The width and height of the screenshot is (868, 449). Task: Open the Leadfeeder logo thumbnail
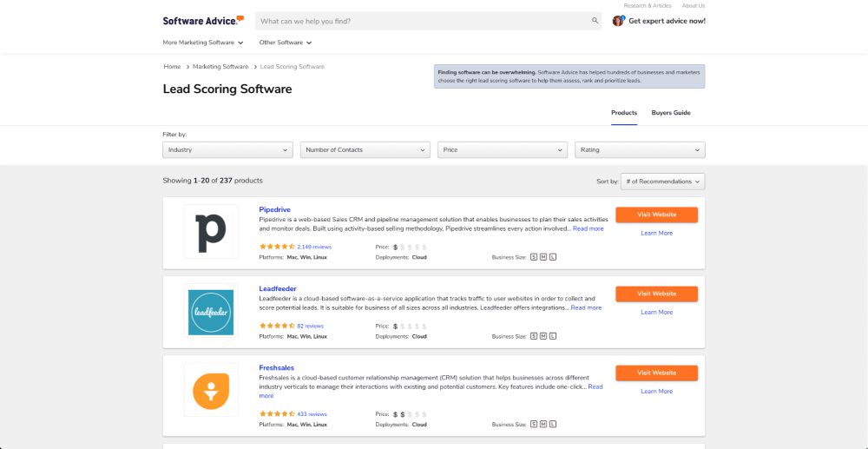click(211, 311)
